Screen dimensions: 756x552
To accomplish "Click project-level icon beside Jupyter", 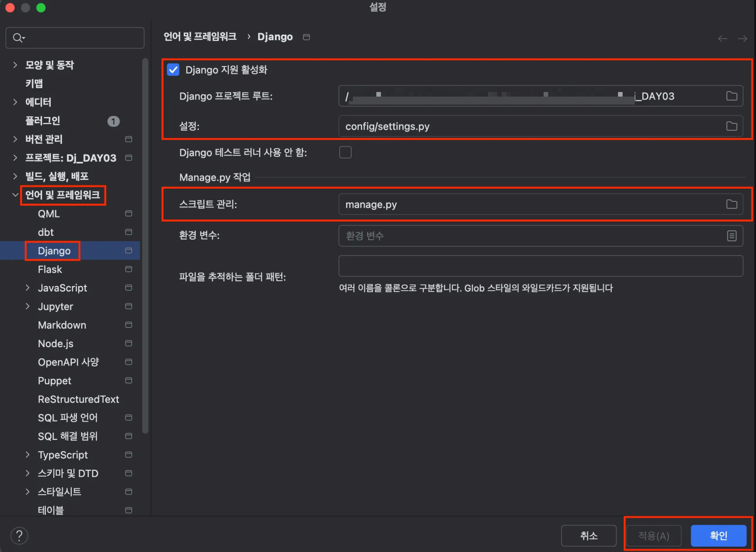I will pyautogui.click(x=129, y=307).
